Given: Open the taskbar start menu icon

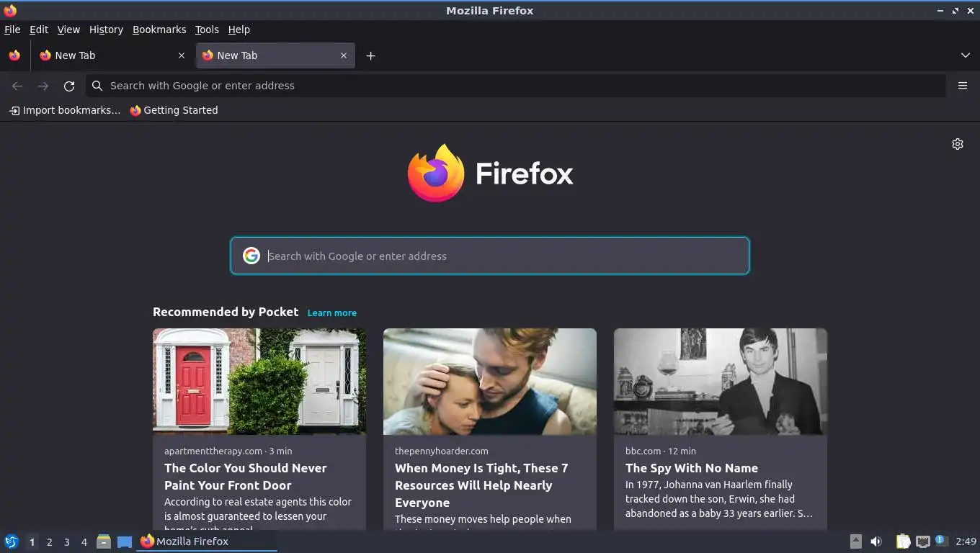Looking at the screenshot, I should pos(12,541).
